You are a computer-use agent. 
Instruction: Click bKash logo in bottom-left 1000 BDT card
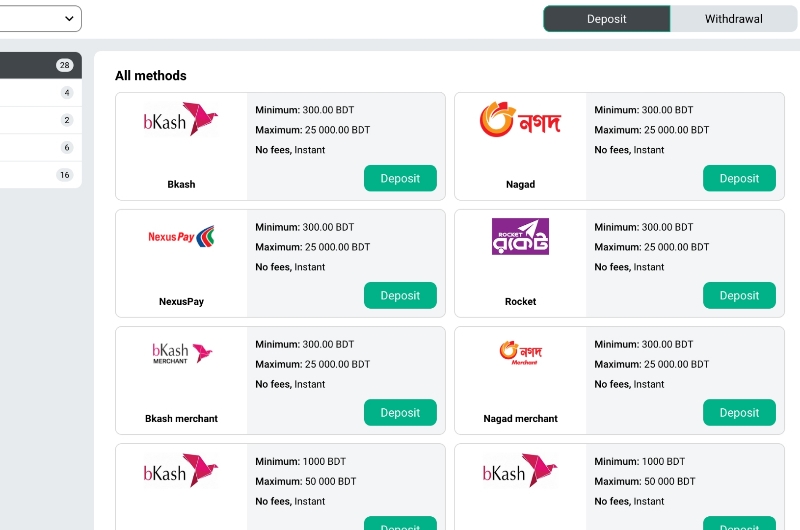coord(181,470)
